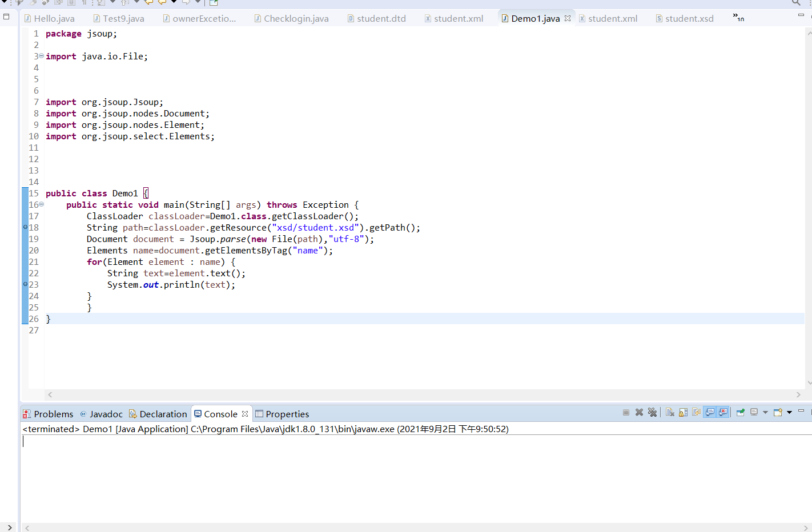Open the Test9.java editor tab
The height and width of the screenshot is (532, 812).
pos(119,18)
